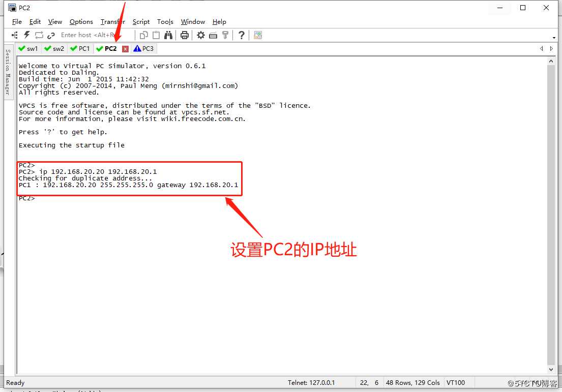Open the View menu

pyautogui.click(x=55, y=22)
